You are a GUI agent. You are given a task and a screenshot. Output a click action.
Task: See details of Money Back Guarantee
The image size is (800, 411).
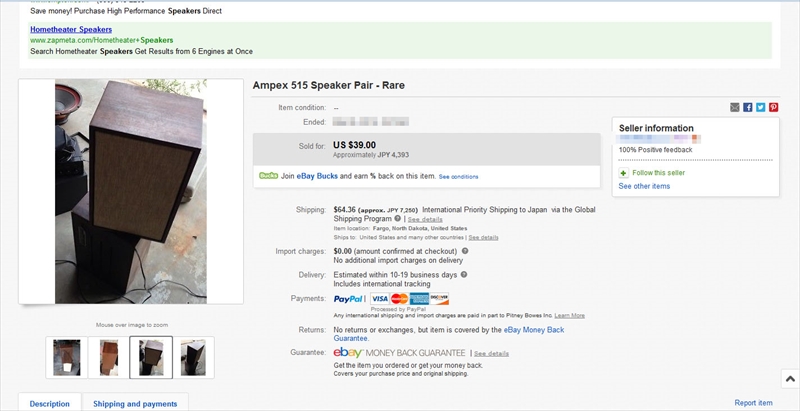(x=491, y=353)
